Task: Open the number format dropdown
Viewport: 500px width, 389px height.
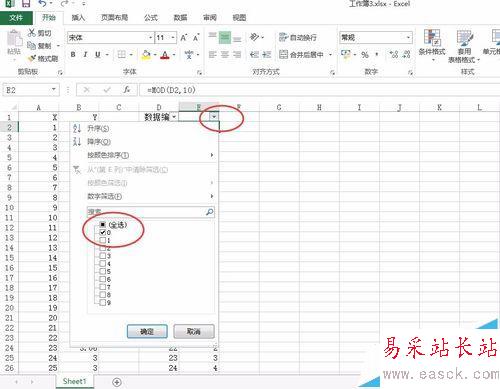Action: [409, 37]
